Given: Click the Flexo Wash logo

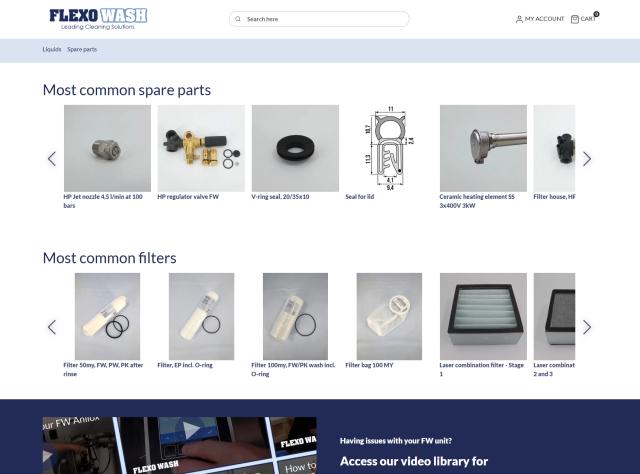Looking at the screenshot, I should click(98, 19).
